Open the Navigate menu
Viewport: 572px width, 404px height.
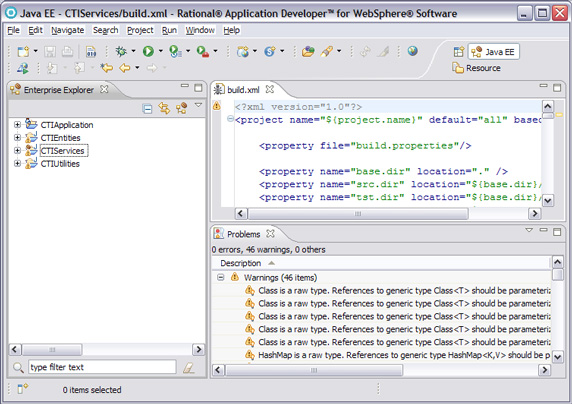67,30
